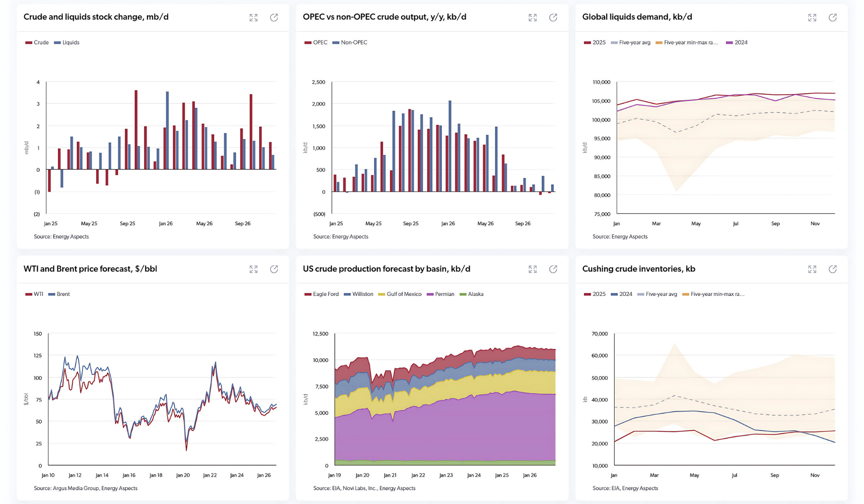Screen dimensions: 864x504
Task: Expand OPEC vs non-OPEC crude output chart
Action: point(532,18)
